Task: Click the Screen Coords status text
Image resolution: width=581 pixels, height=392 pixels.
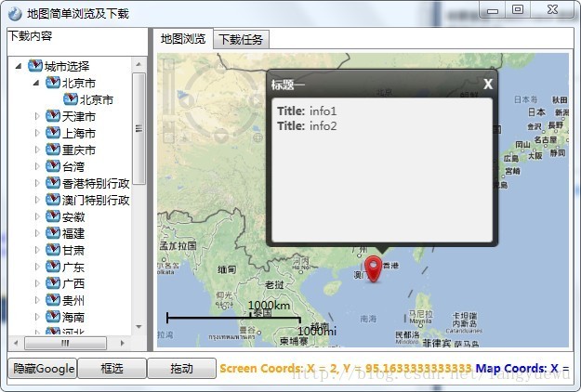Action: (x=345, y=368)
